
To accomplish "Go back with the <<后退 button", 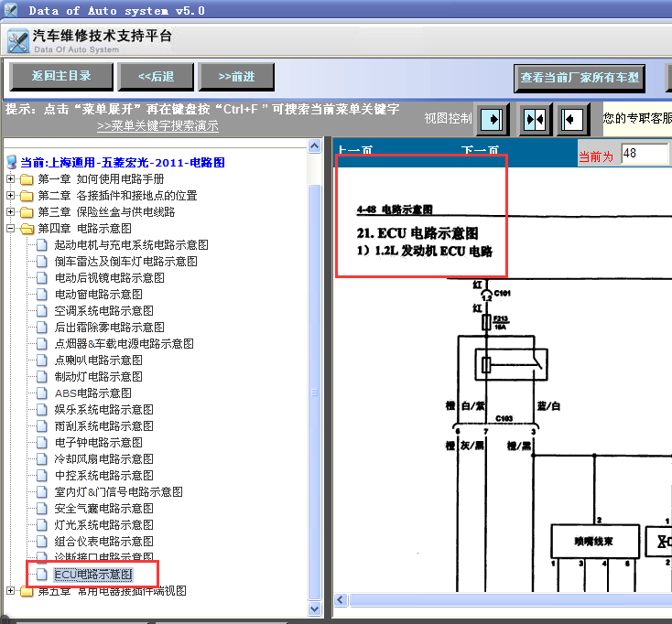I will click(156, 76).
